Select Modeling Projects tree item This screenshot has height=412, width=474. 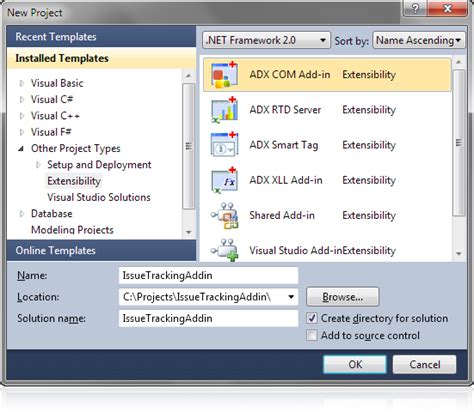point(72,230)
